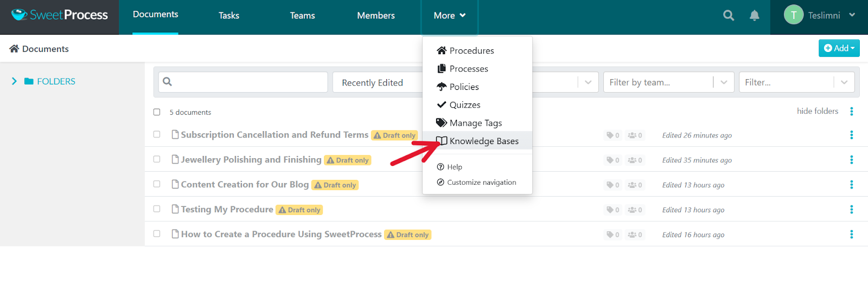Click the Teslimni user avatar
Screen dimensions: 868x286
[x=794, y=15]
